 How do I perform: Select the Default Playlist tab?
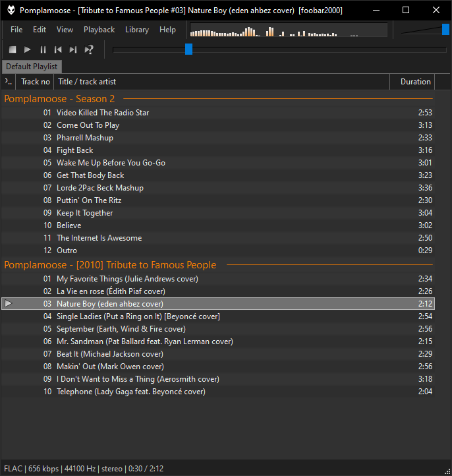32,67
